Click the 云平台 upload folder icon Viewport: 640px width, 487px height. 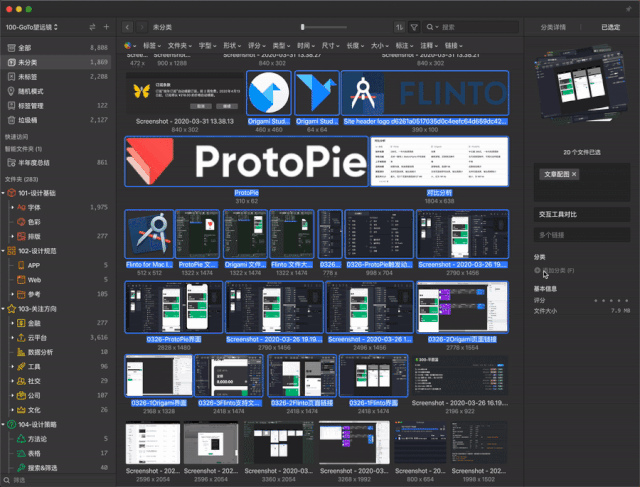pos(21,338)
